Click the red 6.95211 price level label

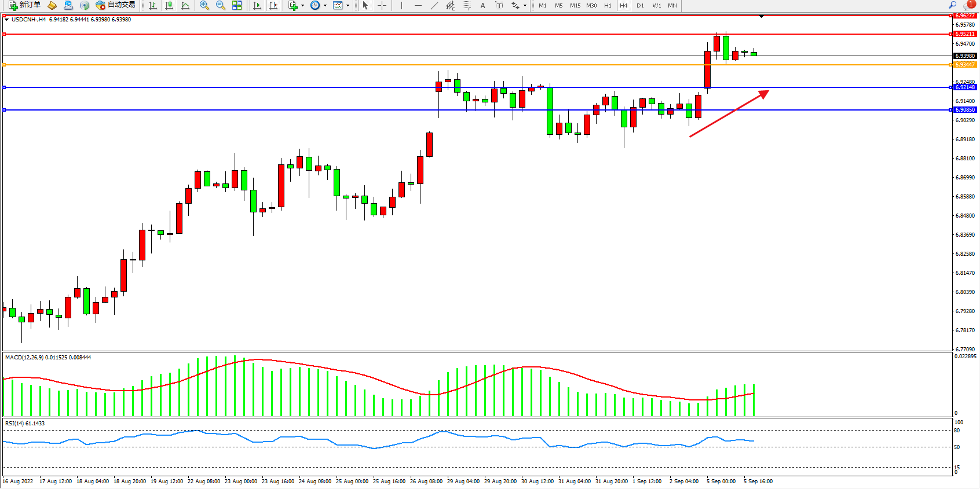[965, 34]
